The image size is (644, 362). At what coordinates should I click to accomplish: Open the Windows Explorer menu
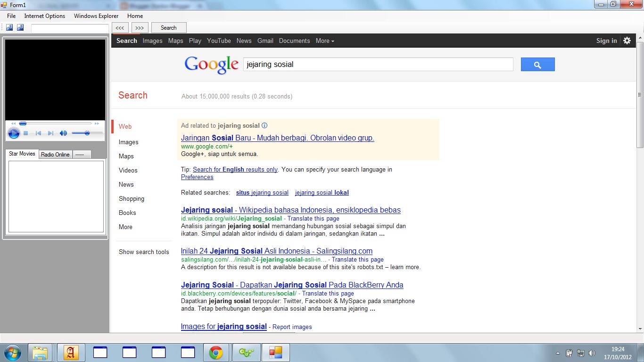[x=96, y=16]
